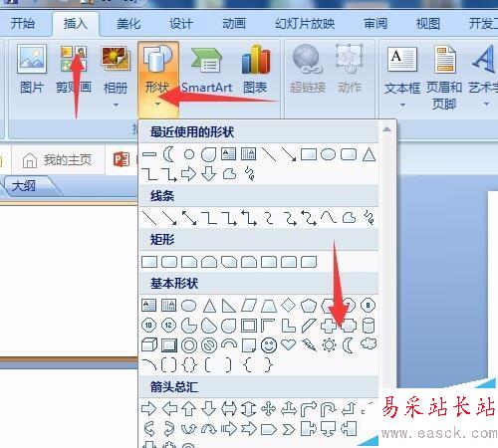This screenshot has height=448, width=498.
Task: Switch to the 大纲 outline tab
Action: coord(23,186)
